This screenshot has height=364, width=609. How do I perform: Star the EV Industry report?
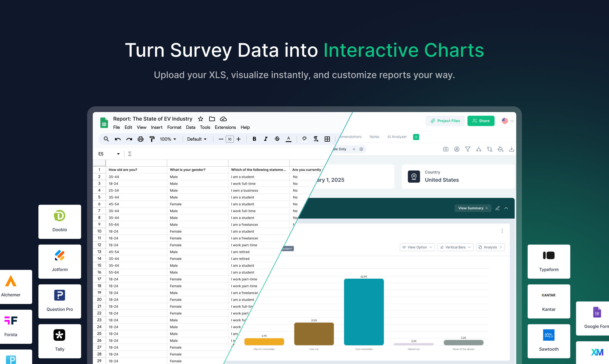(x=201, y=119)
